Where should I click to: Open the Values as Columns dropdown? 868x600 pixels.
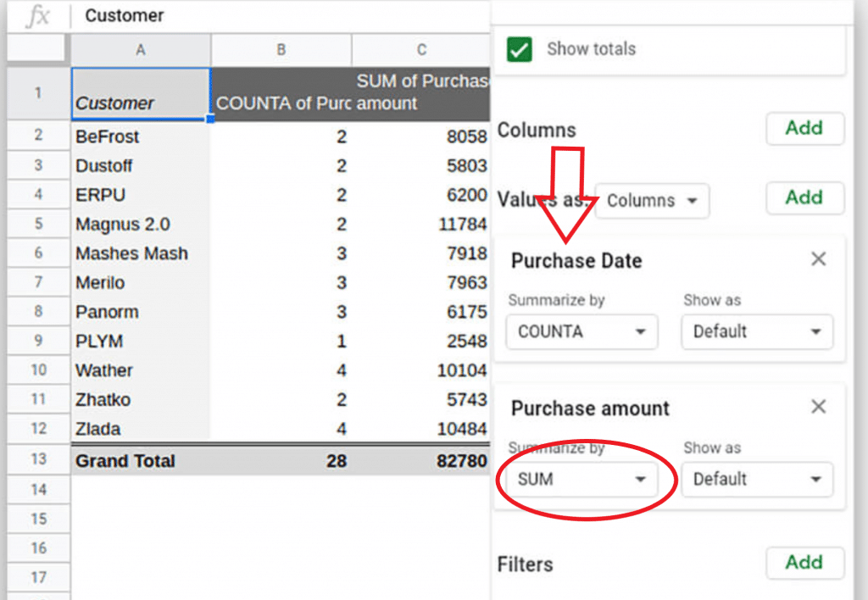(652, 201)
